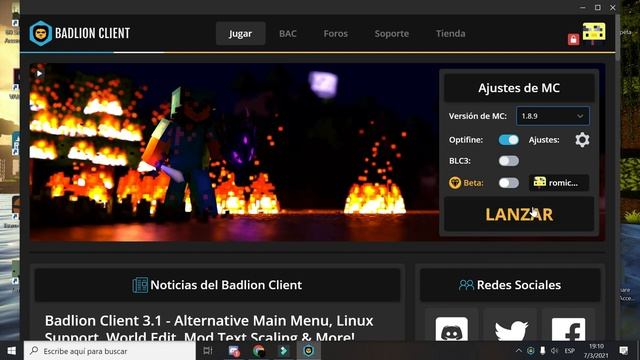Click the Ajustes de MC heading

click(519, 88)
